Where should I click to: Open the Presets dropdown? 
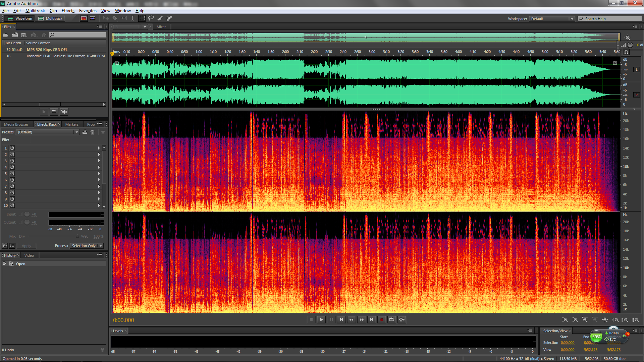click(x=48, y=132)
